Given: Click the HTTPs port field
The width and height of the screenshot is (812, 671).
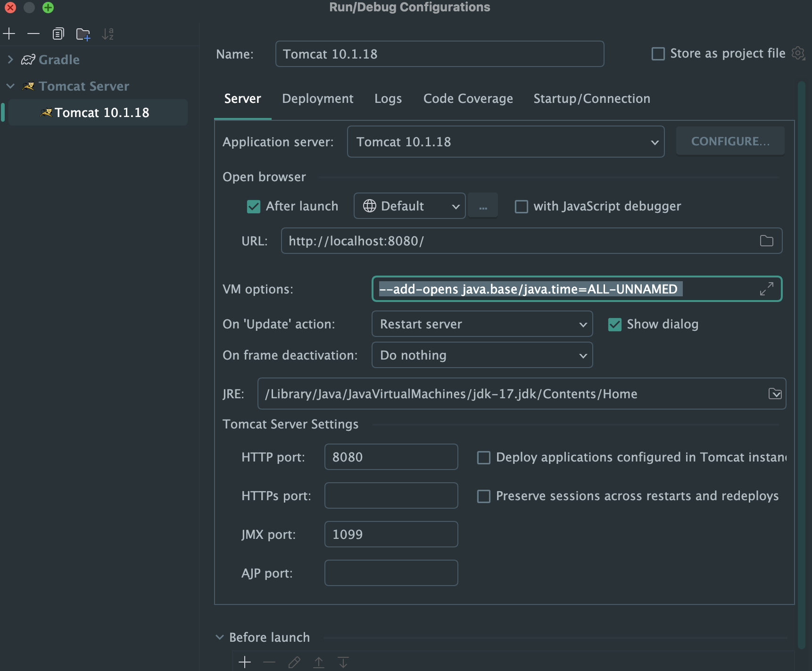Looking at the screenshot, I should (x=391, y=495).
